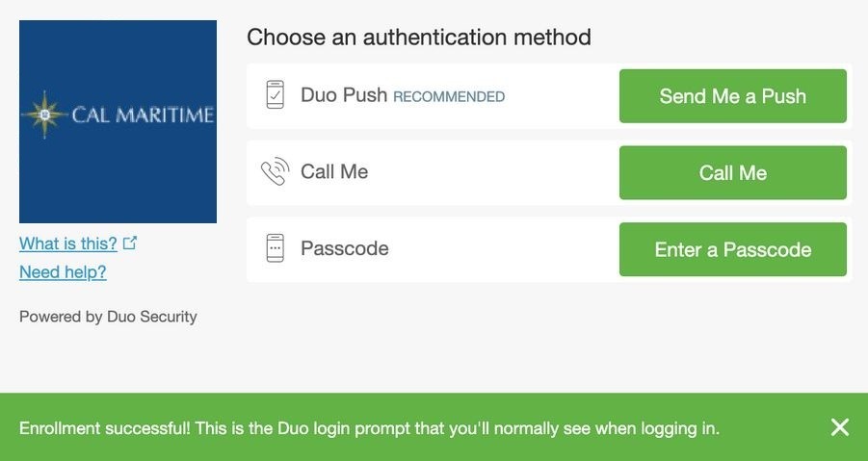Open the Need help? link
The image size is (868, 461).
coord(63,272)
